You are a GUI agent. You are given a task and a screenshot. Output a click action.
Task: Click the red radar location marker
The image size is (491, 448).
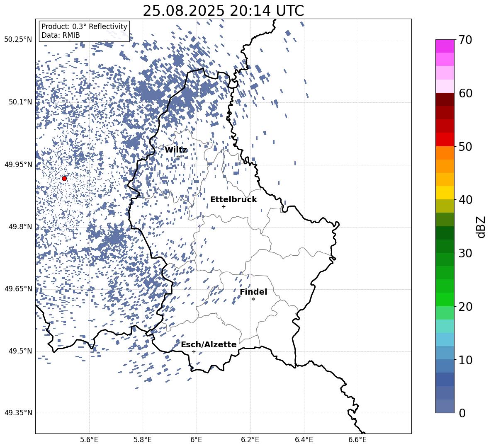tap(64, 179)
